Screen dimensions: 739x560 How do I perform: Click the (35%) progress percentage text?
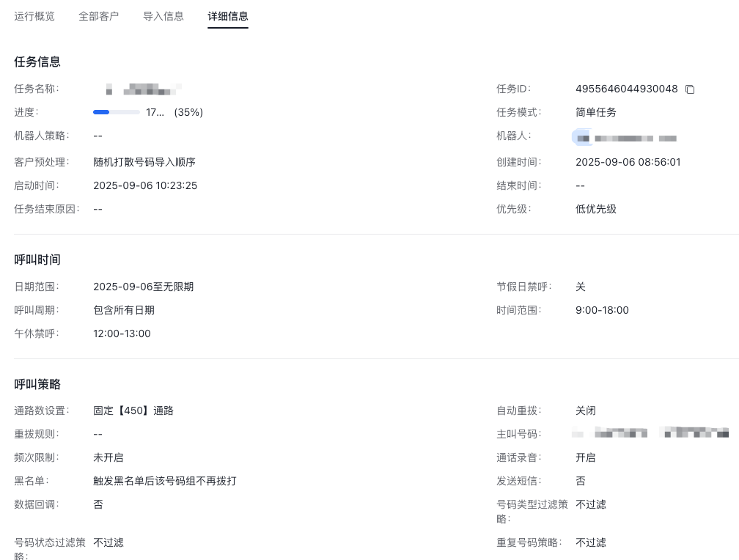pos(188,112)
